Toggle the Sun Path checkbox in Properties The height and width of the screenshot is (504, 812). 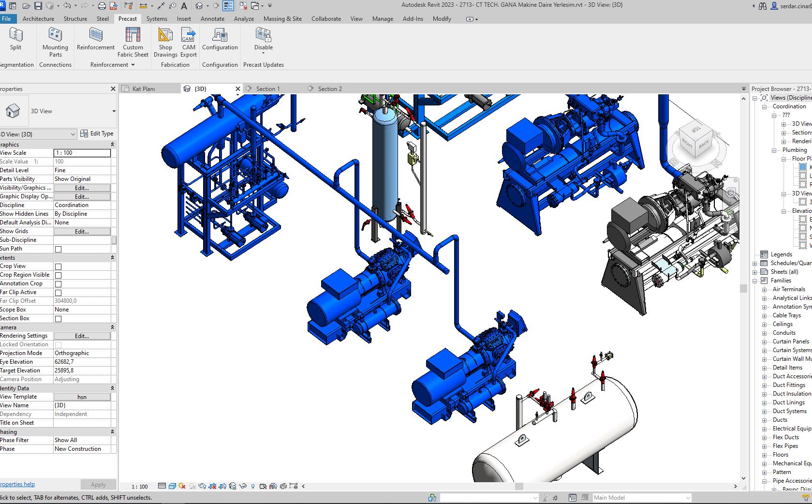(x=58, y=249)
